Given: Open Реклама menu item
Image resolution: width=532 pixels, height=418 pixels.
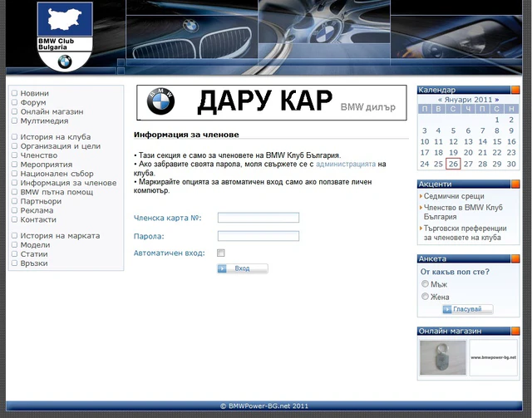Looking at the screenshot, I should click(x=37, y=210).
